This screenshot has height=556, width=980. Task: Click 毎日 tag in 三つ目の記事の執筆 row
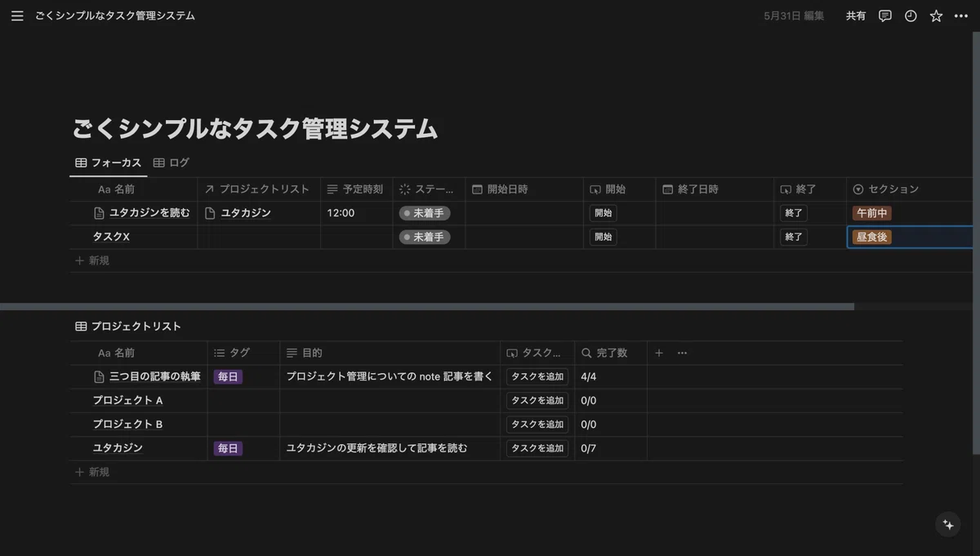click(x=228, y=377)
